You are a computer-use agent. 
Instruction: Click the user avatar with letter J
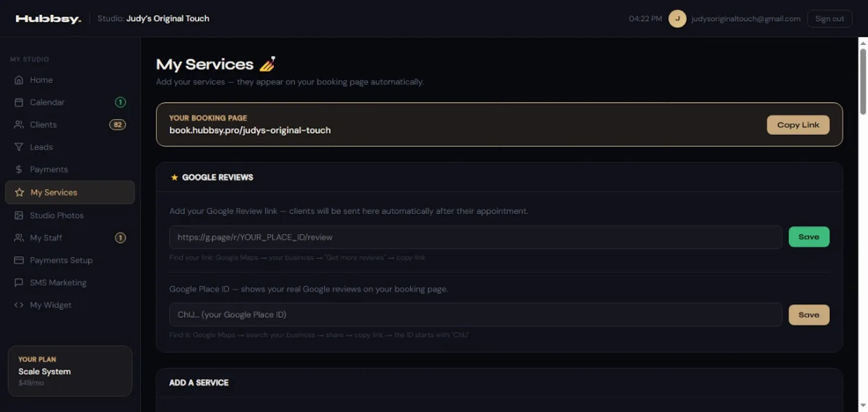point(677,18)
